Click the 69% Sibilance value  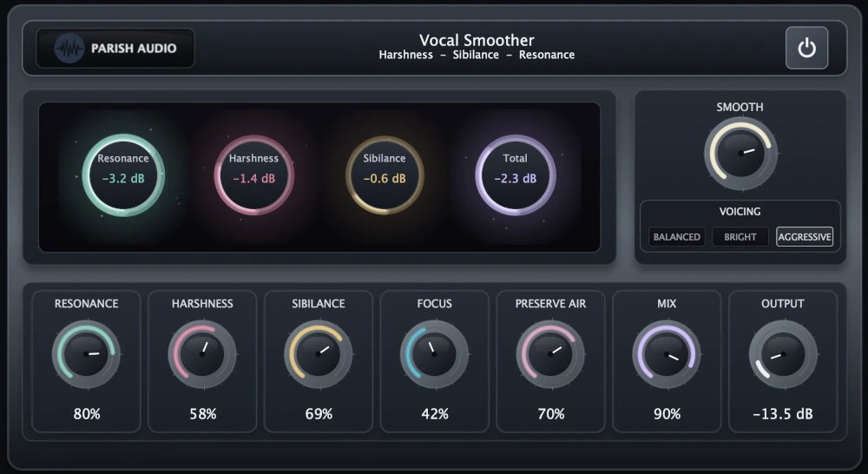319,414
